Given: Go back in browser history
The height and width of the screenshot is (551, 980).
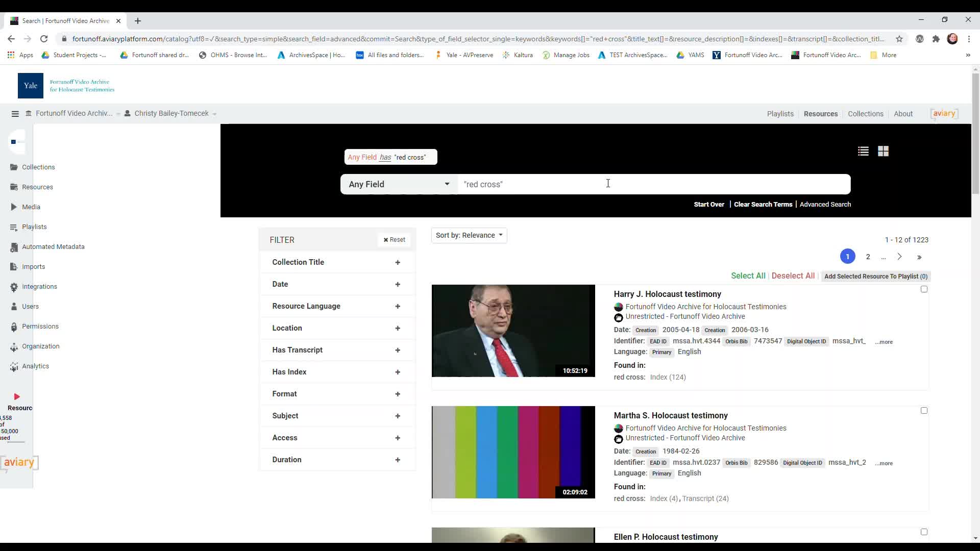Looking at the screenshot, I should point(11,39).
